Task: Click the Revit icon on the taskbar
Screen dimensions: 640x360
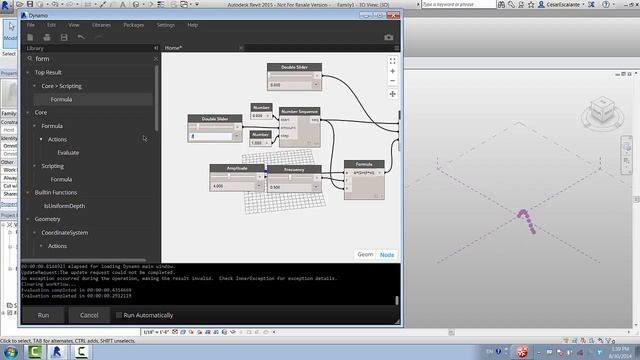Action: click(x=57, y=351)
